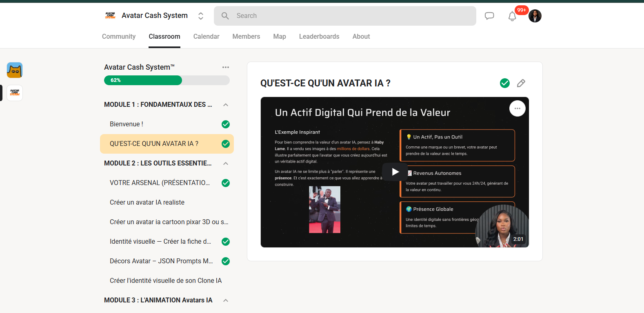The image size is (644, 313).
Task: Click MODULE 3 : L'ANIMATION Avatars IA heading
Action: tap(158, 300)
